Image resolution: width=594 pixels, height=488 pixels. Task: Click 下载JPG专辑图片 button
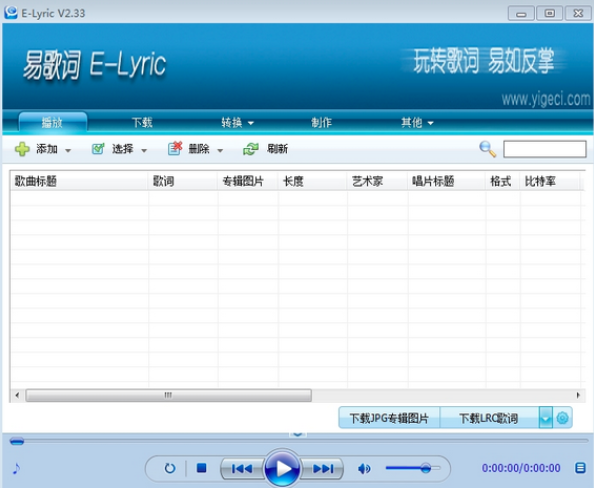[x=389, y=418]
